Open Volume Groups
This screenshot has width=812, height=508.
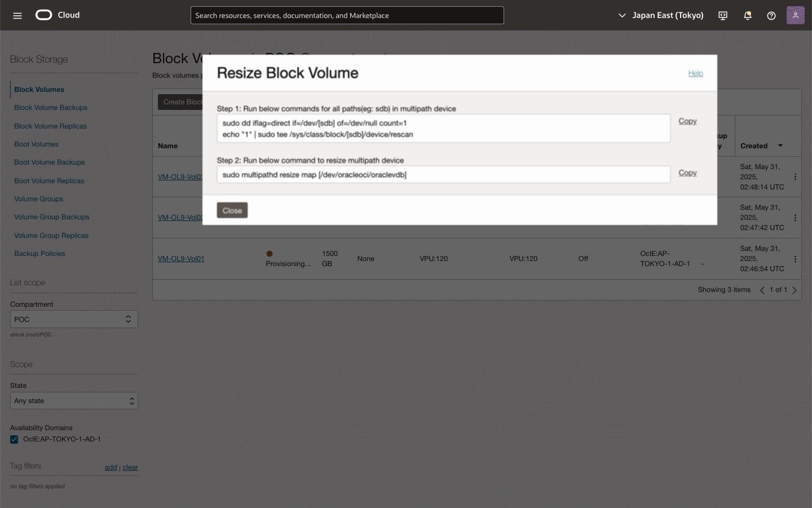click(x=38, y=199)
